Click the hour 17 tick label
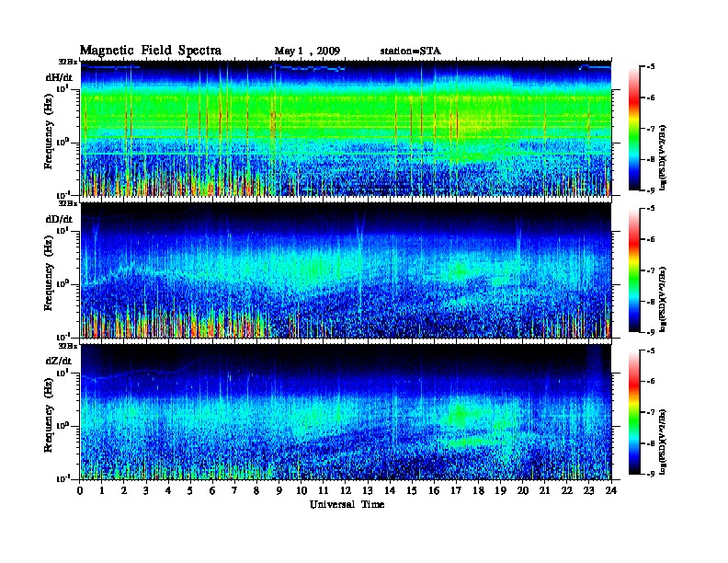 457,490
